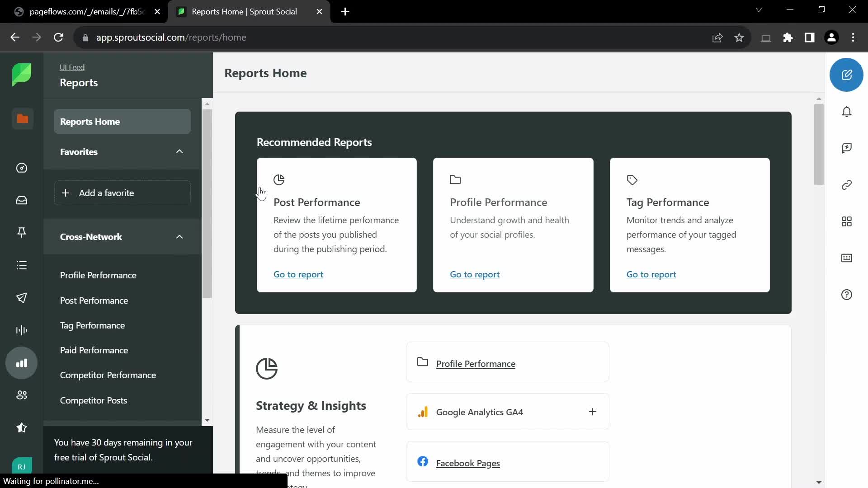Click the engagement/inbox icon in sidebar
Viewport: 868px width, 488px height.
pos(22,201)
